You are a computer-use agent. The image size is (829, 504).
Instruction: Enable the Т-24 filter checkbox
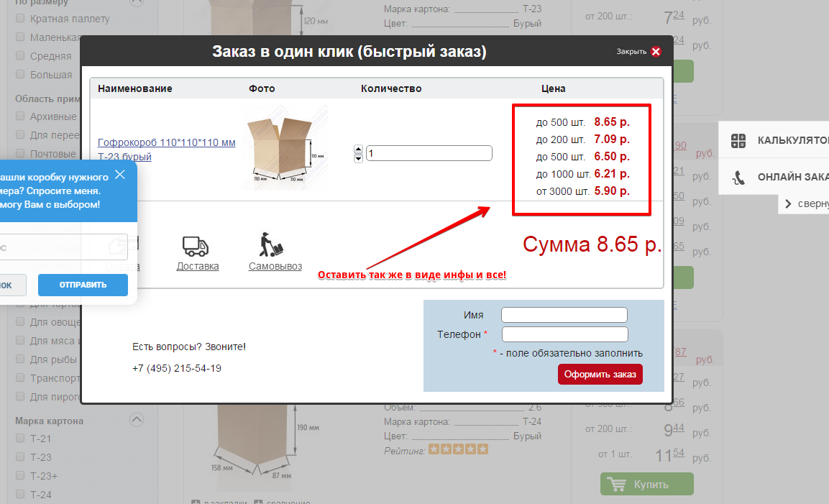(20, 495)
